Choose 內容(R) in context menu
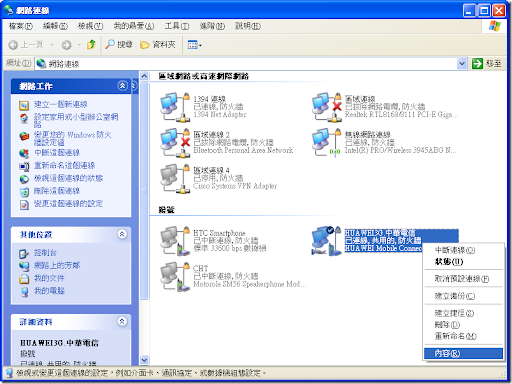The height and width of the screenshot is (384, 512). click(x=464, y=353)
